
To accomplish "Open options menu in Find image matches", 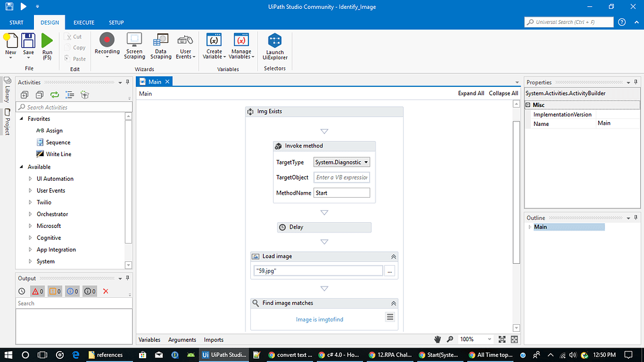I will 390,317.
